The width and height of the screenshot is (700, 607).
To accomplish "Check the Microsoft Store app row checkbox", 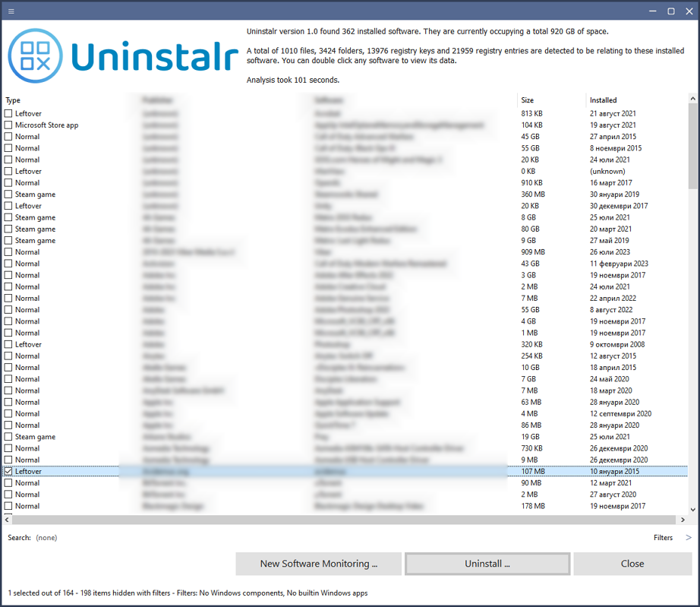I will [x=8, y=125].
